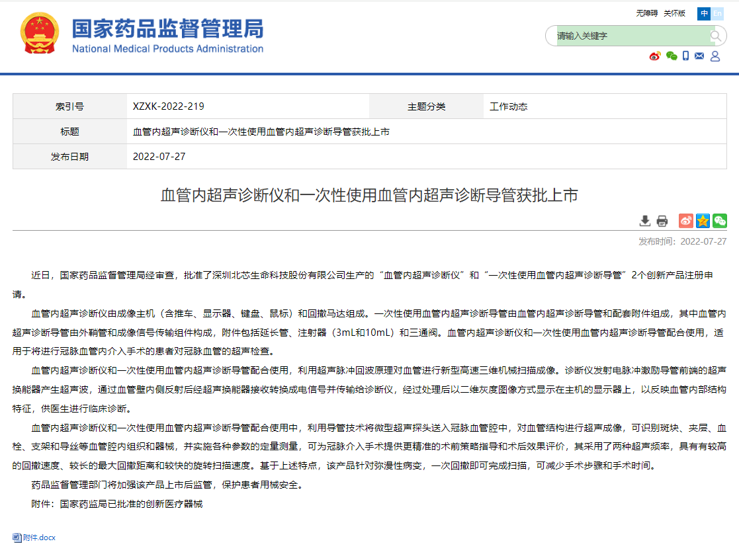Click the National Medical Products Administration subtitle
This screenshot has height=560, width=739.
(168, 49)
